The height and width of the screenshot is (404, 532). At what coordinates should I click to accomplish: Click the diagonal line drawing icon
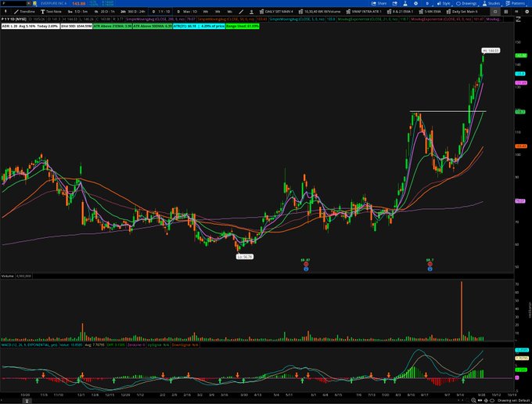241,12
